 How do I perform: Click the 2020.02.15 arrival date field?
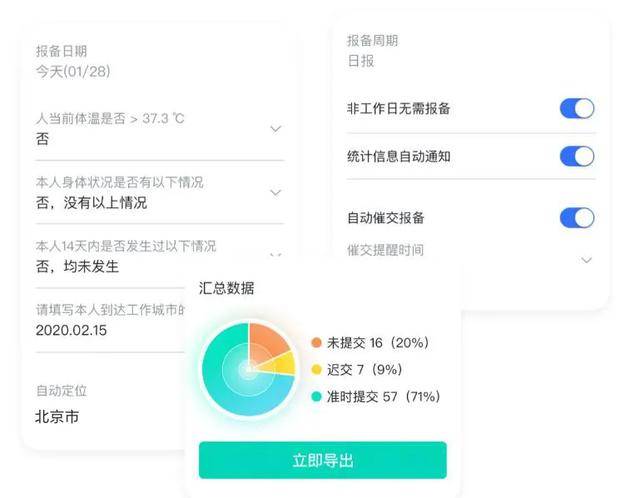(x=70, y=329)
